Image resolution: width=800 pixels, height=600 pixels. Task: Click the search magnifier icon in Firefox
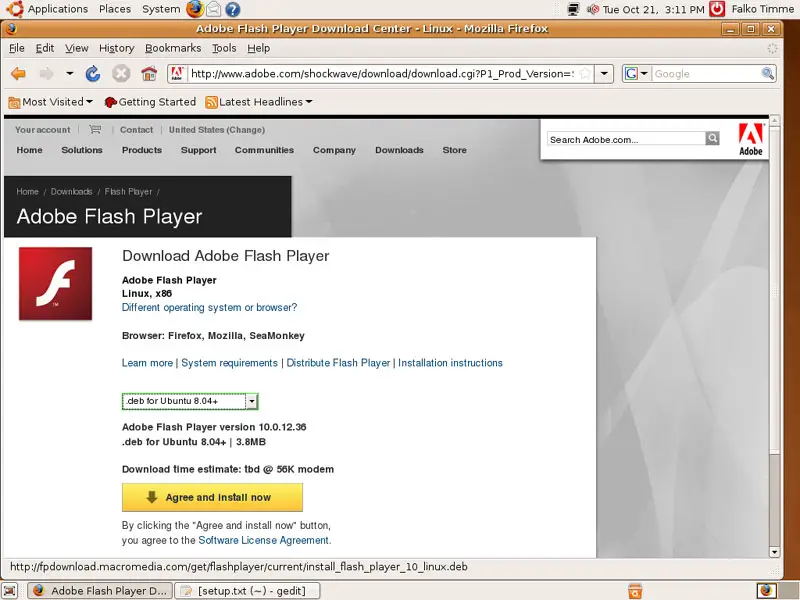click(768, 74)
